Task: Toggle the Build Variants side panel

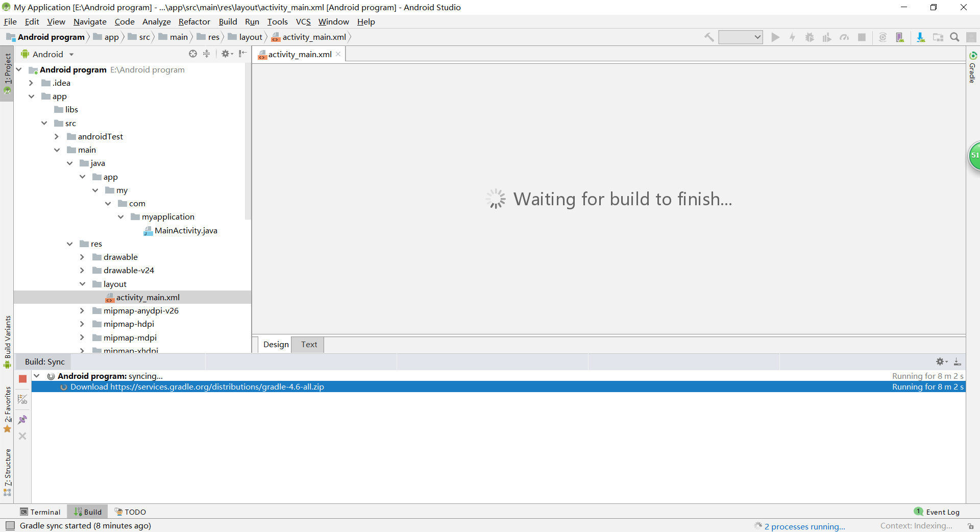Action: click(7, 342)
